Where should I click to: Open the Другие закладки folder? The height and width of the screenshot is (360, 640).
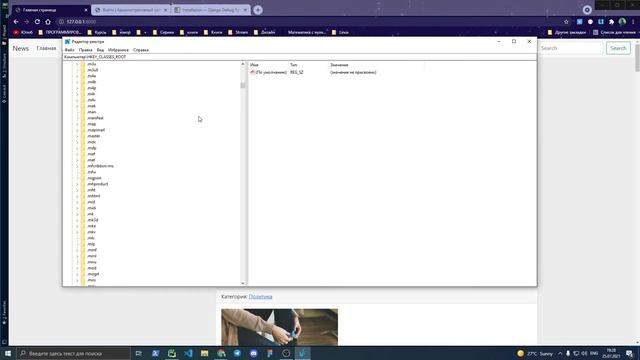point(567,32)
